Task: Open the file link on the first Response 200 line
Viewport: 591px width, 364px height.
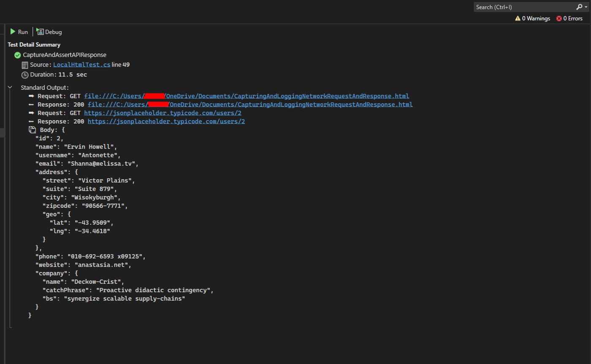Action: point(250,105)
